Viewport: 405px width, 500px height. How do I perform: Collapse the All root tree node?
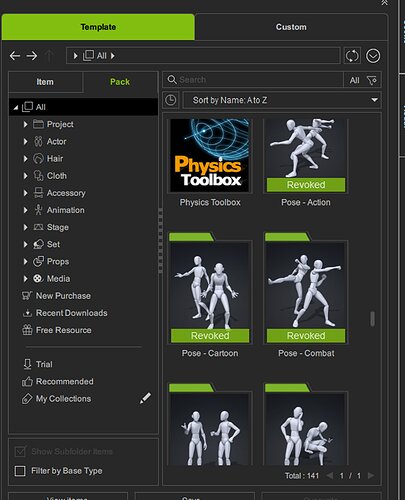(15, 107)
